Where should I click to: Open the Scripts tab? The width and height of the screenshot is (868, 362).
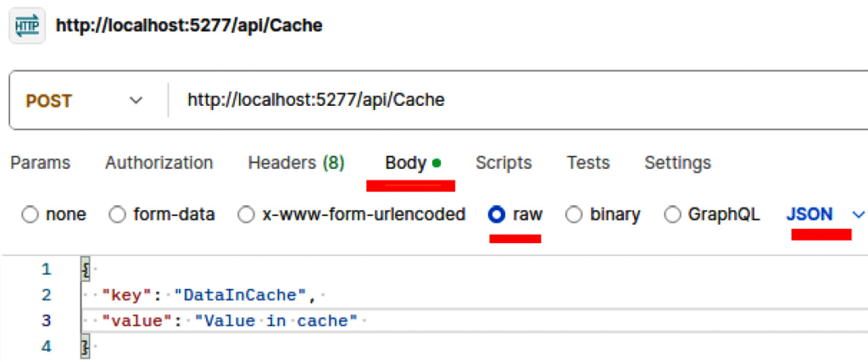pos(504,163)
